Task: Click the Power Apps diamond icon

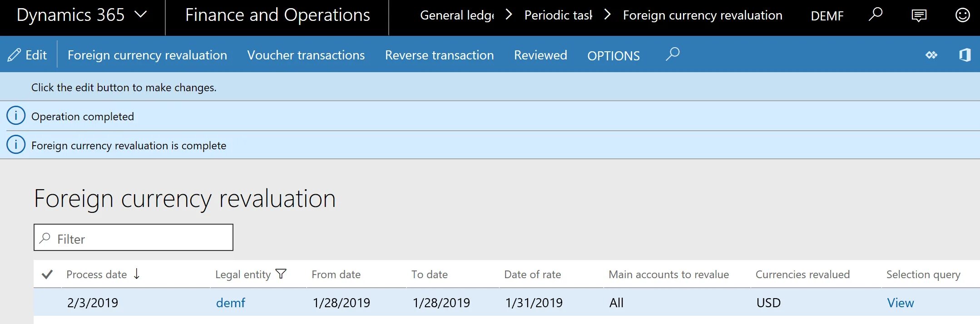Action: tap(931, 55)
